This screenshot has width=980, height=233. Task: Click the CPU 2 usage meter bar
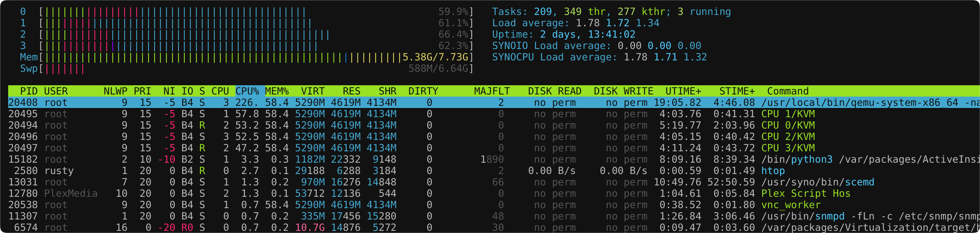(256, 35)
